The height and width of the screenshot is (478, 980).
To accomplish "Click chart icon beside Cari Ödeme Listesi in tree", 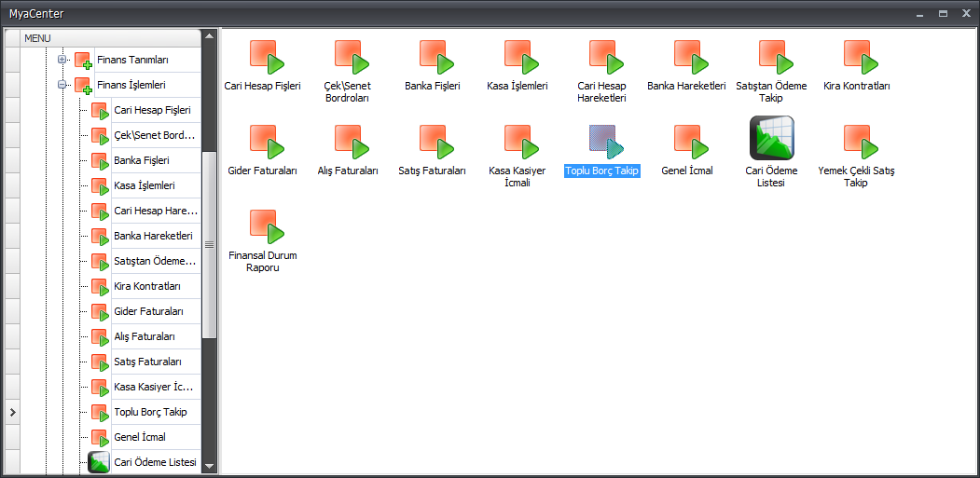I will pos(99,462).
